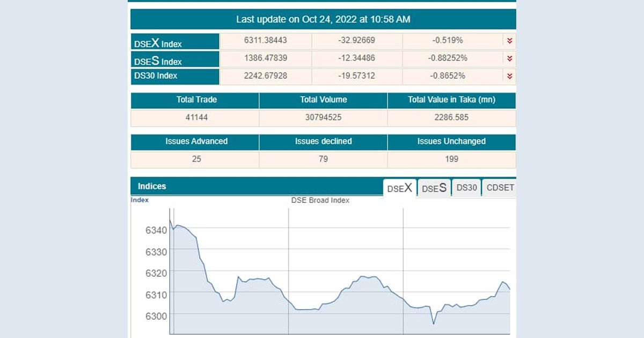The height and width of the screenshot is (338, 644).
Task: Click the 6300 y-axis label
Action: point(156,316)
